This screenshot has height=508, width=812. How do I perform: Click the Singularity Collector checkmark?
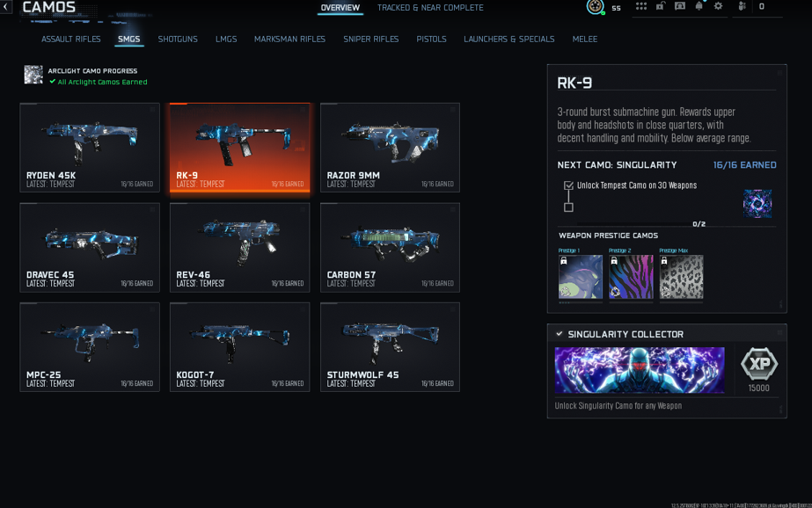560,334
